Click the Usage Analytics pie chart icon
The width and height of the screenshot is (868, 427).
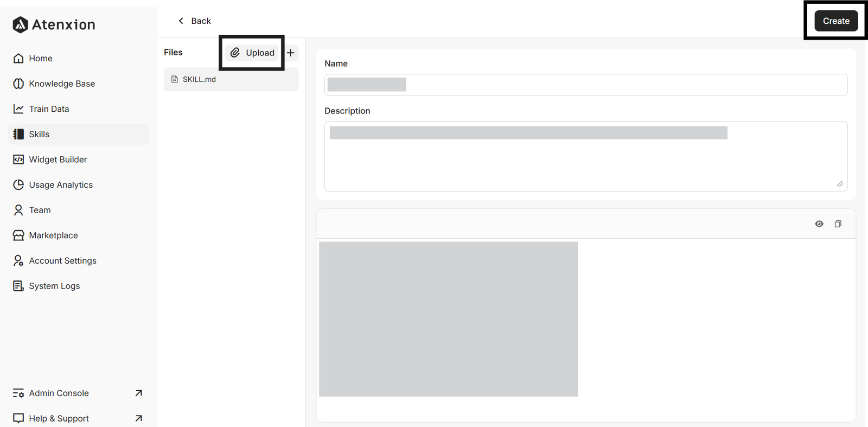[x=18, y=184]
